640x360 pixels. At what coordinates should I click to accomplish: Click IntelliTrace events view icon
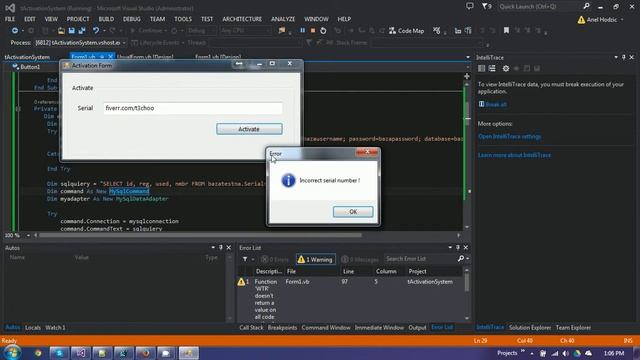click(x=482, y=69)
